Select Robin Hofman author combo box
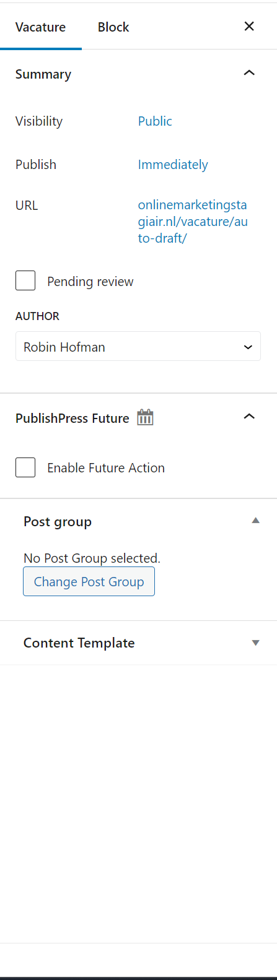Viewport: 277px width, 980px height. point(138,346)
